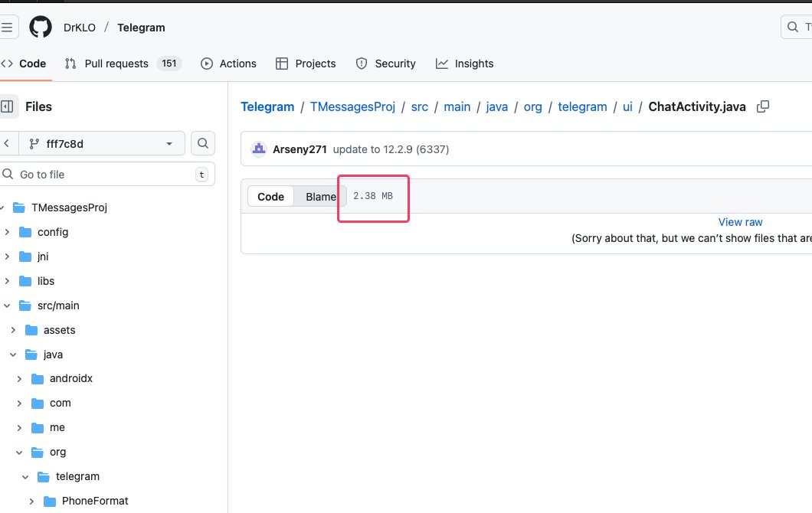The height and width of the screenshot is (513, 812).
Task: Select the org folder in tree
Action: click(57, 452)
